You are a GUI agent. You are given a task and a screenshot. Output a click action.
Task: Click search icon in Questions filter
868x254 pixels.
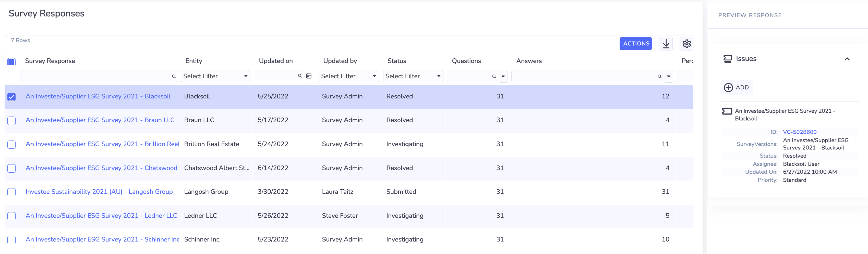494,76
